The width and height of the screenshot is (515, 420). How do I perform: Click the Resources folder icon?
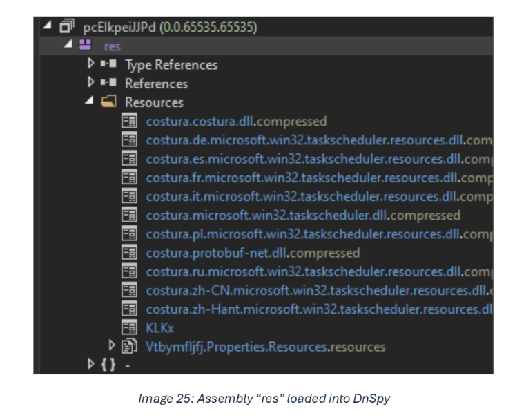click(x=108, y=102)
